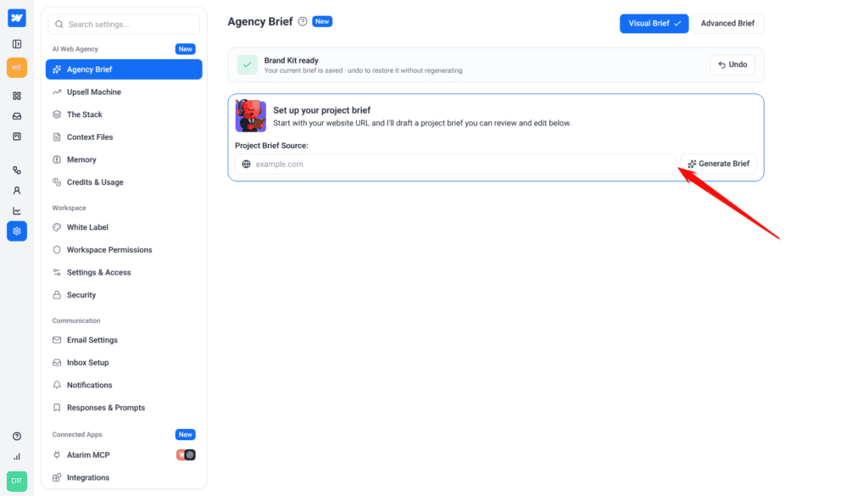The height and width of the screenshot is (496, 868).
Task: Switch to Visual Brief mode
Action: 654,23
